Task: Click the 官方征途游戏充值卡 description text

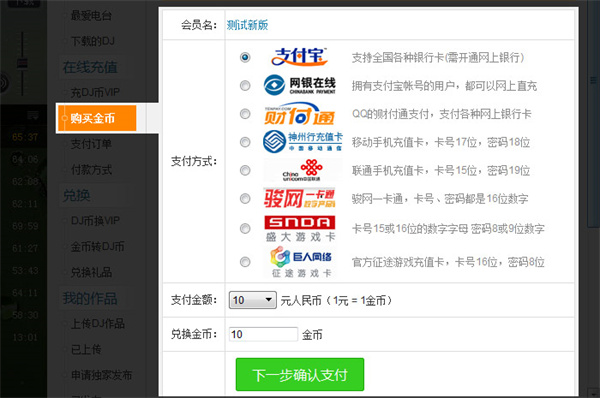Action: (x=448, y=262)
